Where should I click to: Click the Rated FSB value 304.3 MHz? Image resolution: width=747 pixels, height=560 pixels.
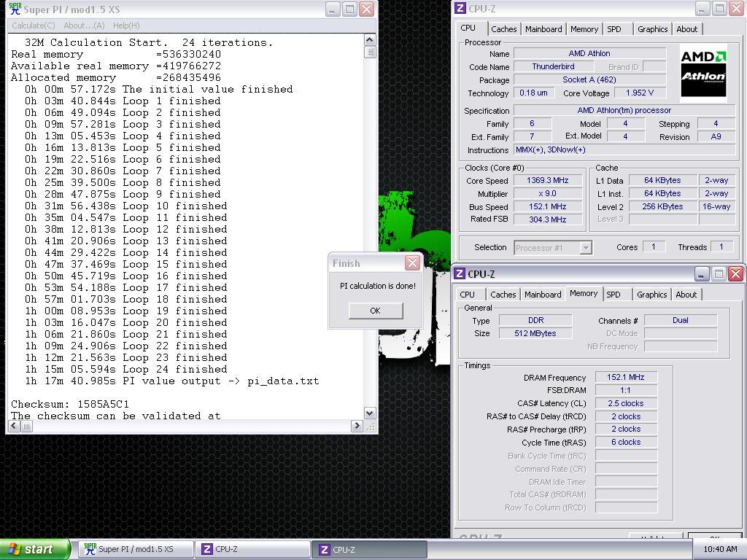click(547, 219)
